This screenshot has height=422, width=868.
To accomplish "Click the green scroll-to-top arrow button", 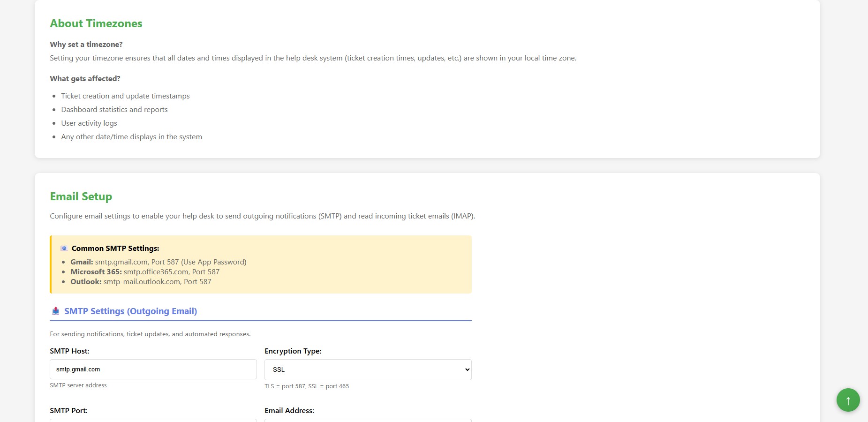I will [x=848, y=400].
